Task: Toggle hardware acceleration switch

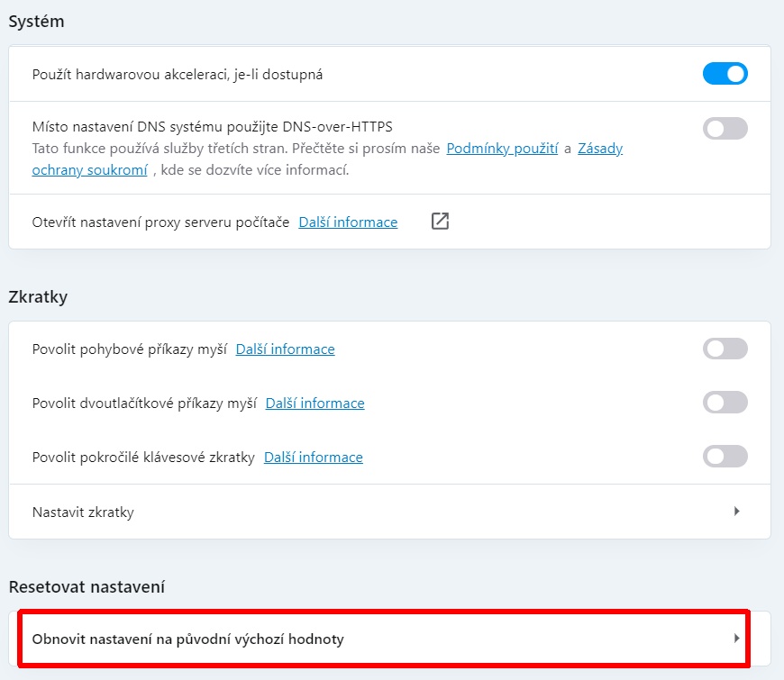Action: pyautogui.click(x=725, y=74)
